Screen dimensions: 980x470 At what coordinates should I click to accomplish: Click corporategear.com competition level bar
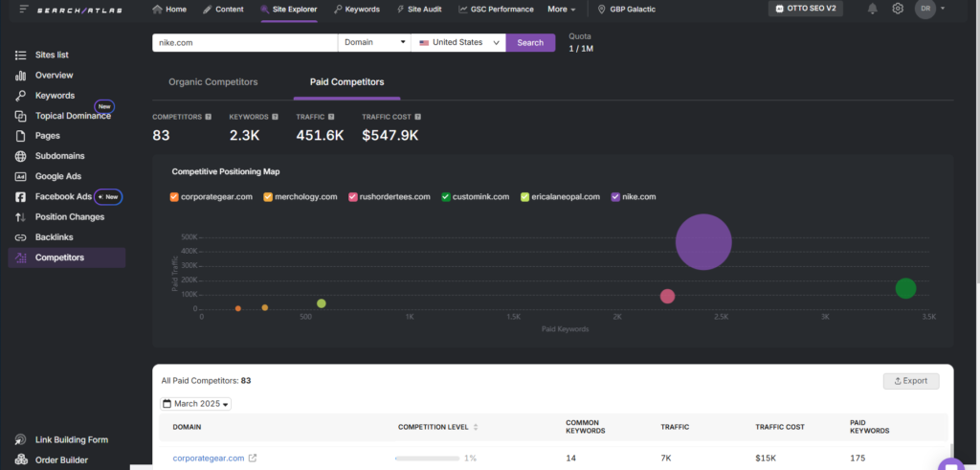click(x=428, y=459)
